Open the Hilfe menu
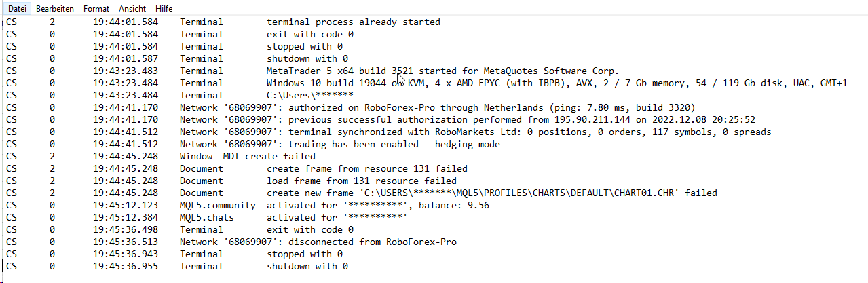868x283 pixels. tap(164, 9)
